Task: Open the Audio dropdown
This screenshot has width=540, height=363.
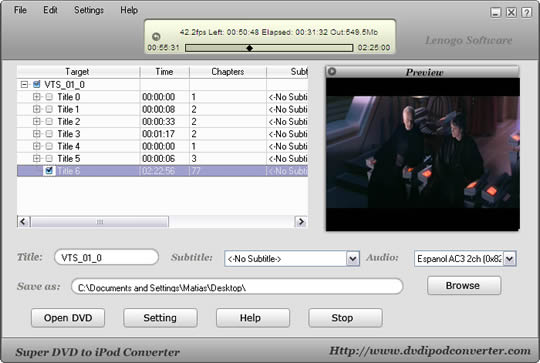Action: [509, 259]
